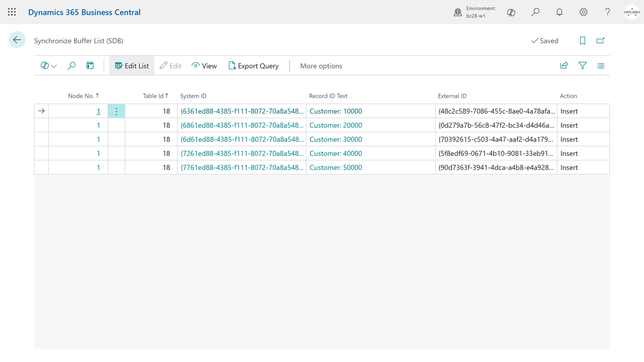Open the Copilot icon in header
Viewport: 644px width, 362px height.
click(511, 12)
